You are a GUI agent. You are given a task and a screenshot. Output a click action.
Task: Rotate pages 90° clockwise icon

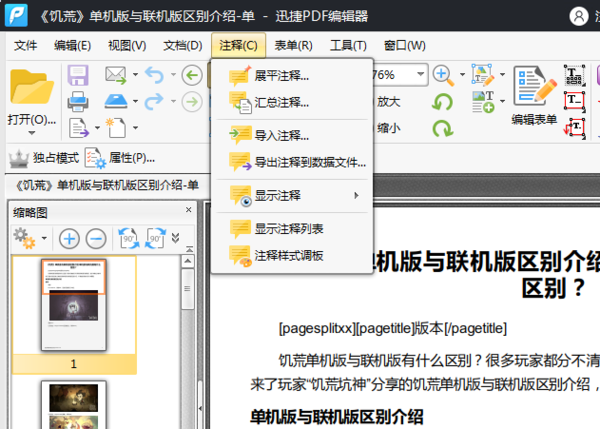point(155,238)
